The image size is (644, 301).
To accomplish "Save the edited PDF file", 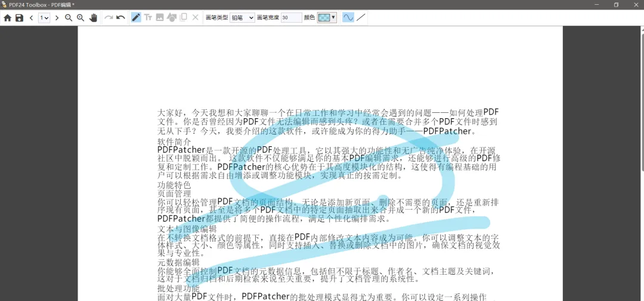I will [19, 18].
